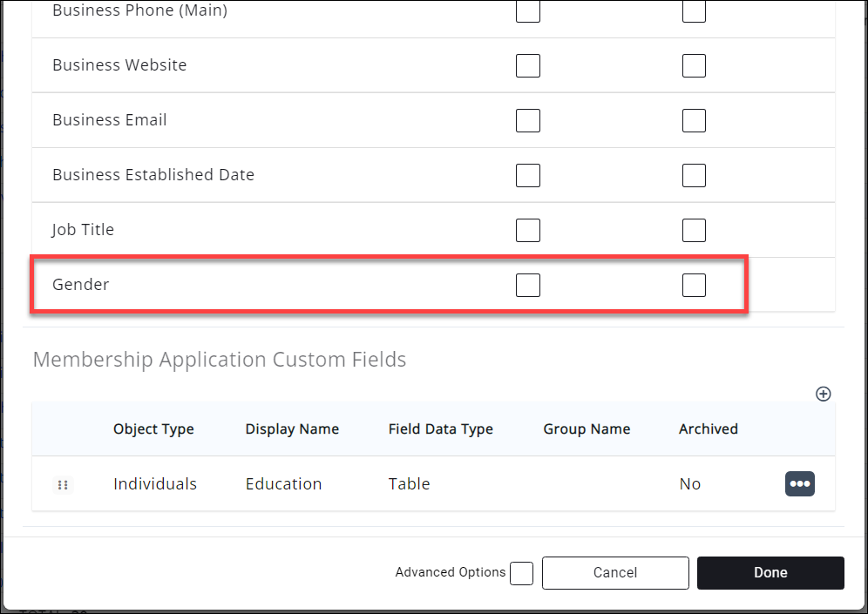This screenshot has height=614, width=868.
Task: Enable the first checkbox for Job Title
Action: (528, 230)
